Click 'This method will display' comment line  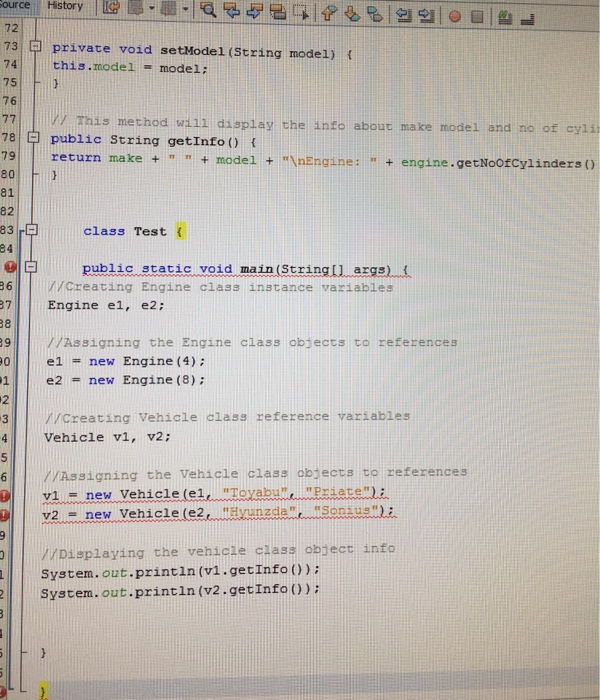point(326,124)
